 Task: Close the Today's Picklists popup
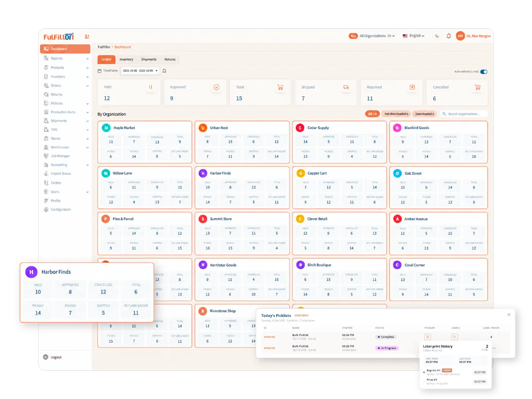[509, 315]
